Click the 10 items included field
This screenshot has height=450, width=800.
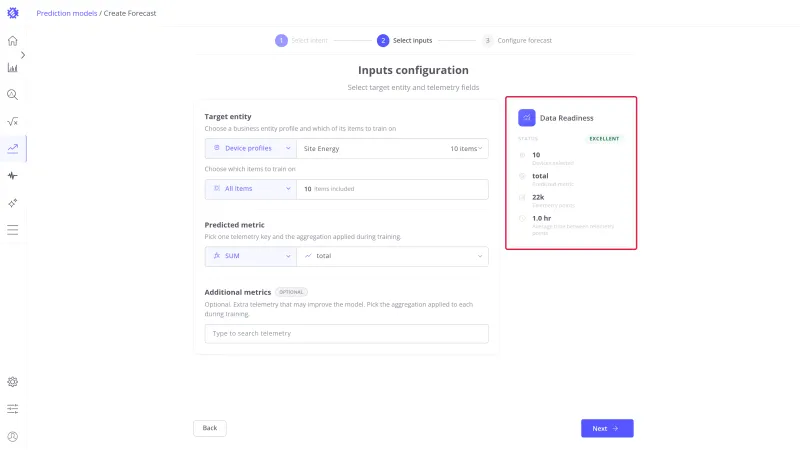click(x=392, y=189)
